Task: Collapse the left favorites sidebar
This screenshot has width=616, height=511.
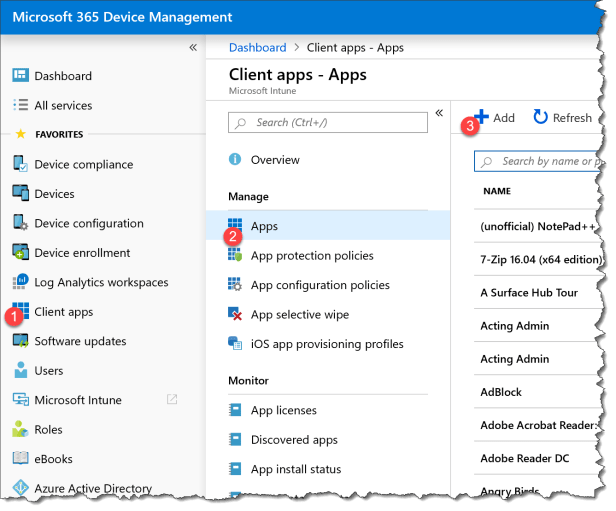Action: pyautogui.click(x=193, y=48)
